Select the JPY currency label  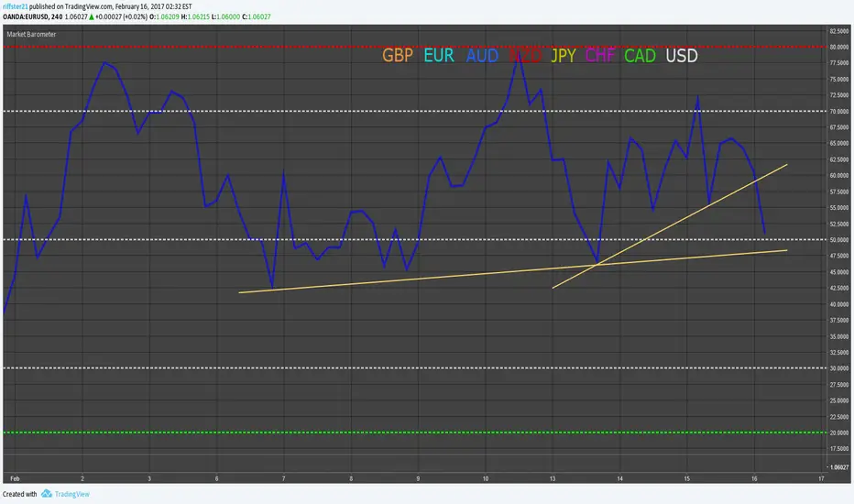point(564,56)
